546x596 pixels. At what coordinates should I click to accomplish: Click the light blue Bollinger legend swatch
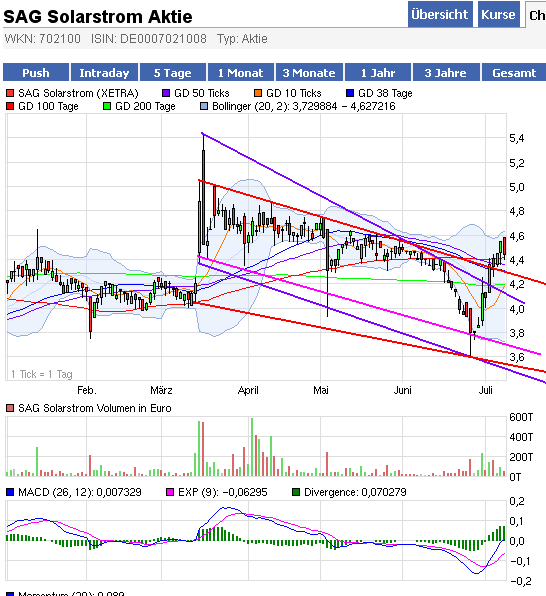pos(204,106)
